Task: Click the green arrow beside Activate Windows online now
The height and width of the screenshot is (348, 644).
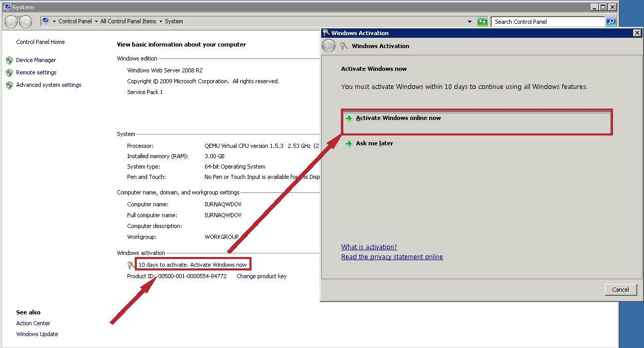Action: coord(349,118)
